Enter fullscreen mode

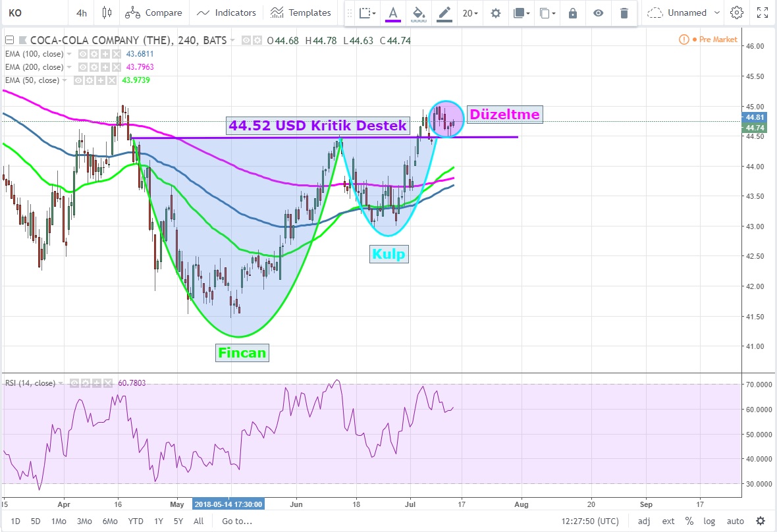point(763,13)
